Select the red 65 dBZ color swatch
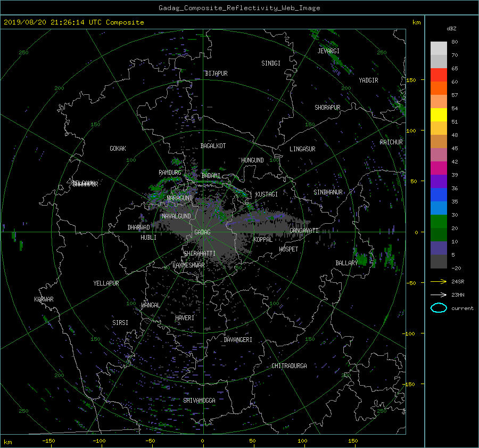Viewport: 479px width, 448px height. (x=439, y=75)
